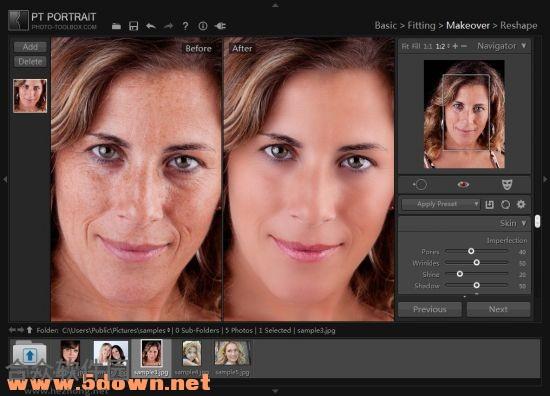Adjust the Wrinkles slider
The image size is (550, 396).
tap(476, 262)
